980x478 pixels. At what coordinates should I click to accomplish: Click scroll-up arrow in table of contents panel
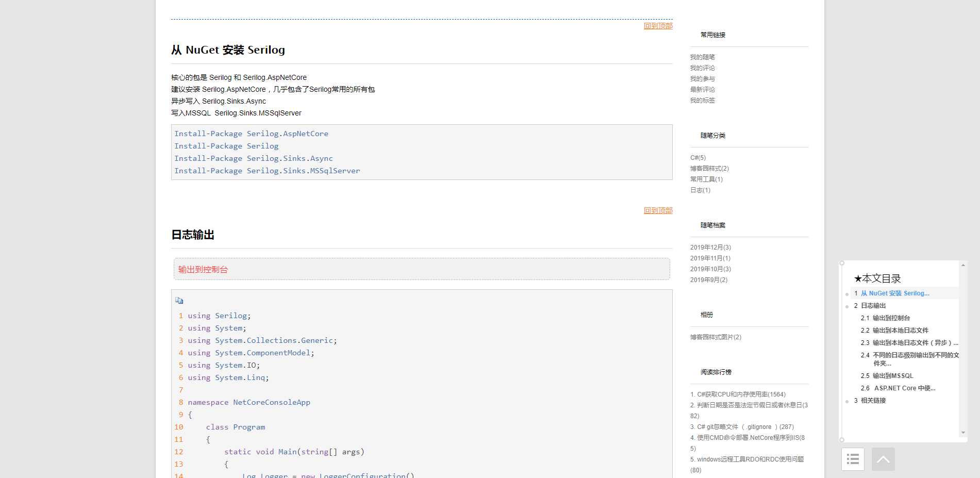pos(963,265)
